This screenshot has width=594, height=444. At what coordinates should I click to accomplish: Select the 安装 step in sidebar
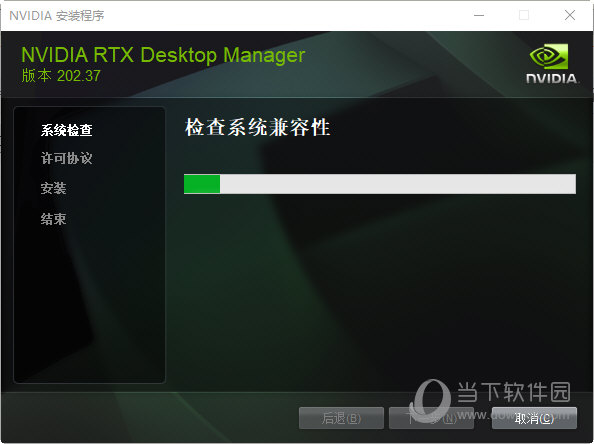pyautogui.click(x=53, y=188)
